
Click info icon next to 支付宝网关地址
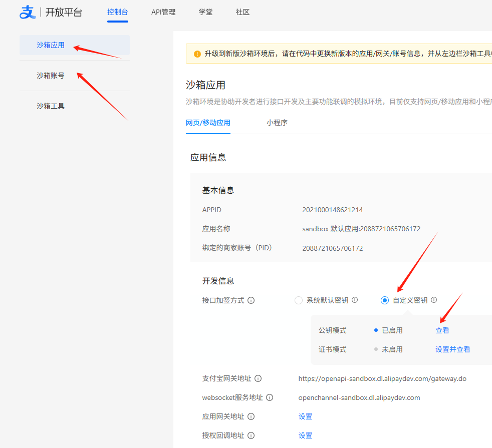pyautogui.click(x=258, y=378)
